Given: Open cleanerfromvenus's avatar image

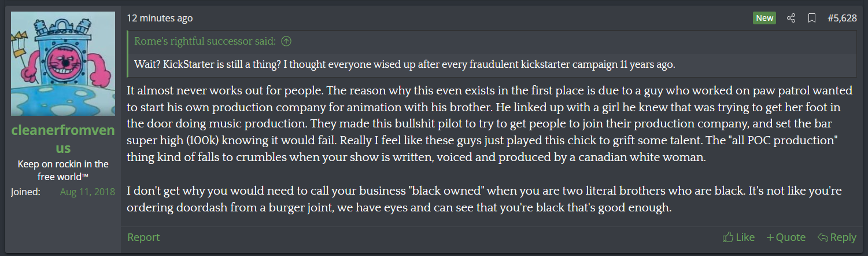Looking at the screenshot, I should click(63, 64).
